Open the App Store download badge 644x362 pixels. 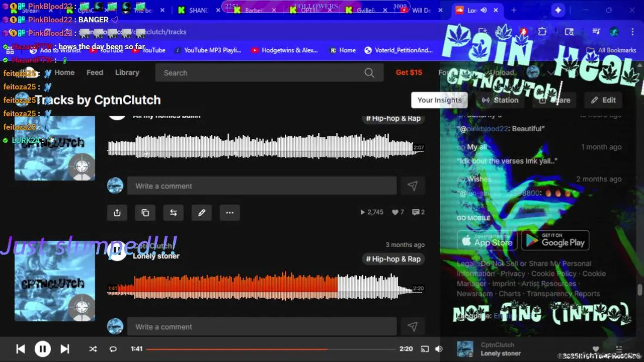tap(487, 240)
